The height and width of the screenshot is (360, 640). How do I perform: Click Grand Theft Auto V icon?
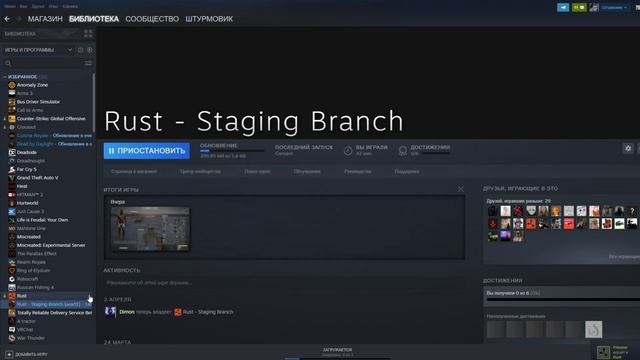coord(12,178)
